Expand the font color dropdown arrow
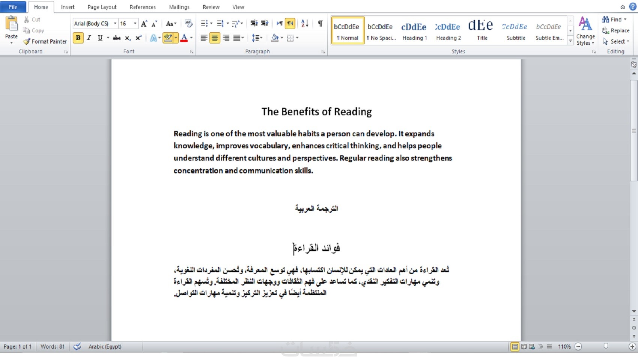This screenshot has height=364, width=638. click(x=191, y=38)
